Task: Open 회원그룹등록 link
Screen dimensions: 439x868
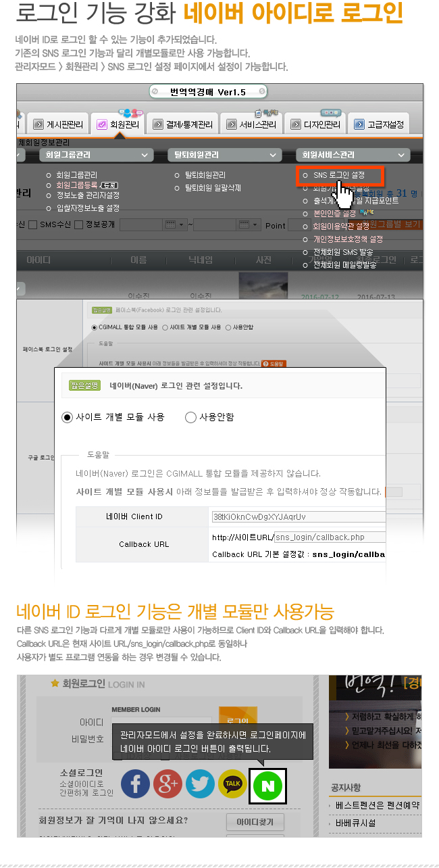Action: (x=76, y=185)
